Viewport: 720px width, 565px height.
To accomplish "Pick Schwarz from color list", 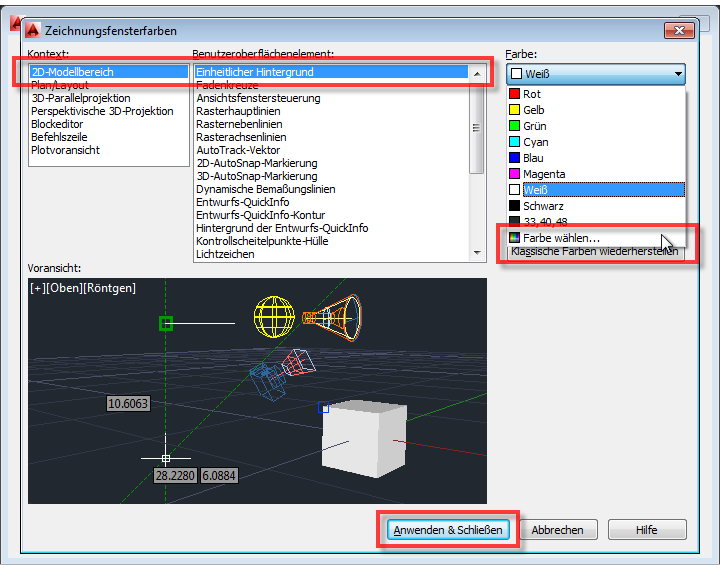I will point(543,206).
